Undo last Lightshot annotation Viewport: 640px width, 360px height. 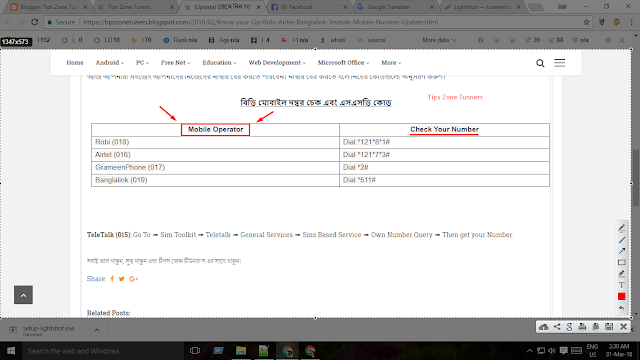[622, 308]
